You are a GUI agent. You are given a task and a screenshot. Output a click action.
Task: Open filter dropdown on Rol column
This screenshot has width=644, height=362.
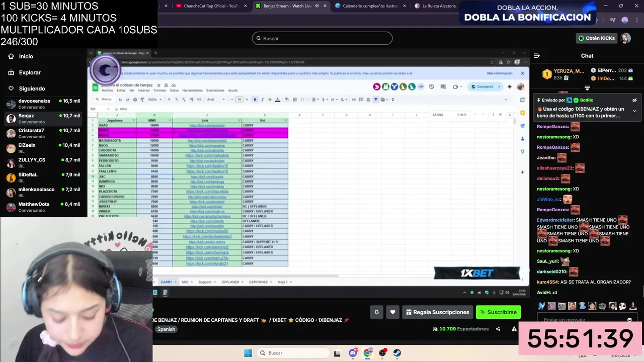click(x=285, y=120)
